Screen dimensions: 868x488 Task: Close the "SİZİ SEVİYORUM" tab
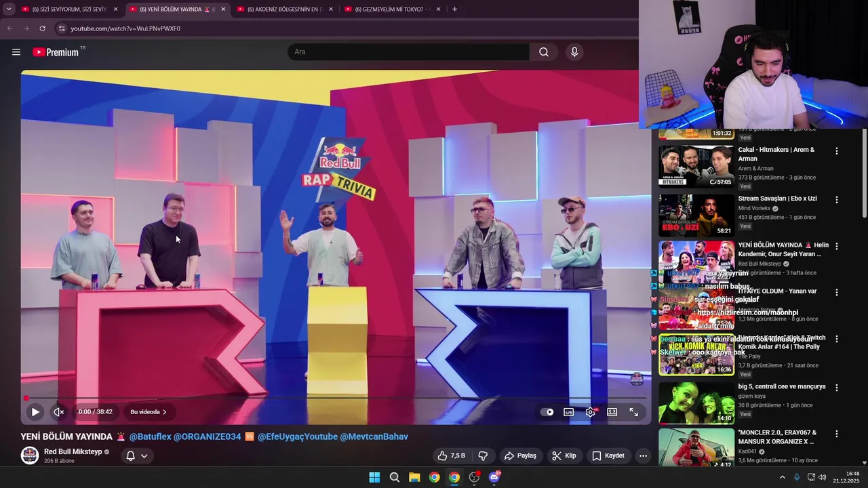115,9
